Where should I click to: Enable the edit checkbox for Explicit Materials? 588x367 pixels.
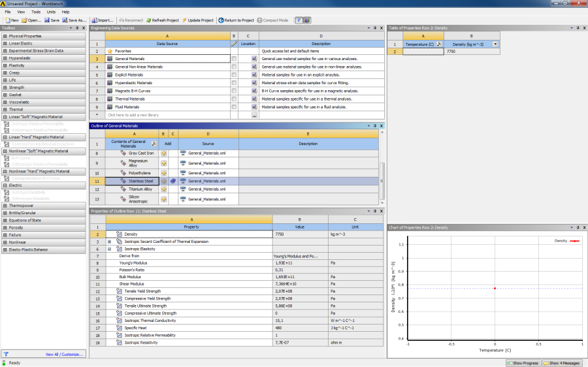[x=234, y=74]
